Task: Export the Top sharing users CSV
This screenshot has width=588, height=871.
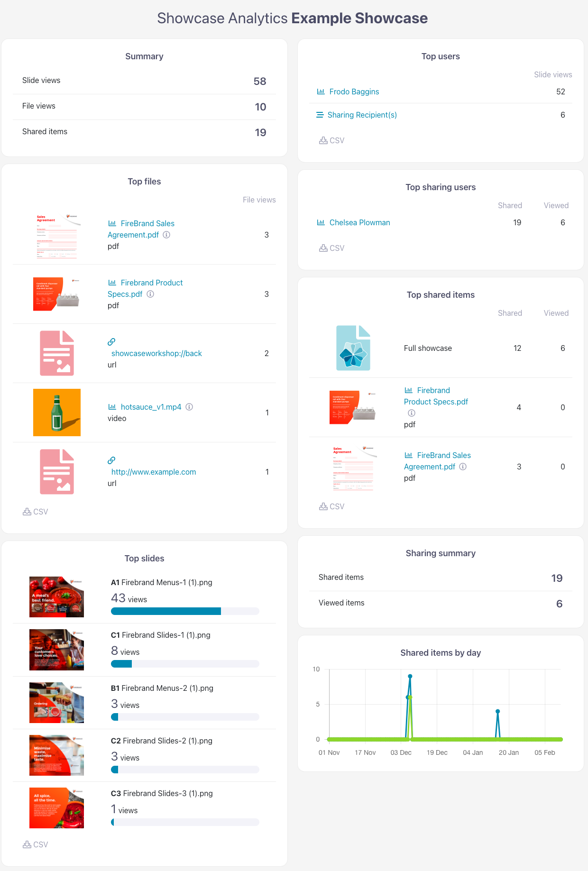Action: pyautogui.click(x=331, y=248)
